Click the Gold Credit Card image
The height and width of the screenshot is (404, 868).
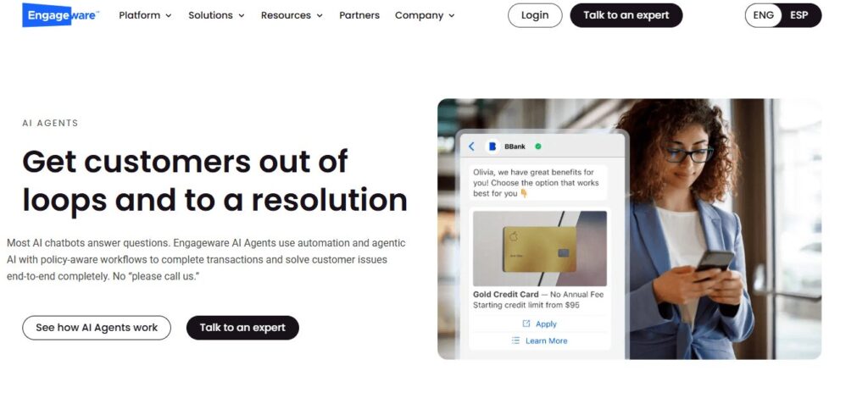coord(540,248)
